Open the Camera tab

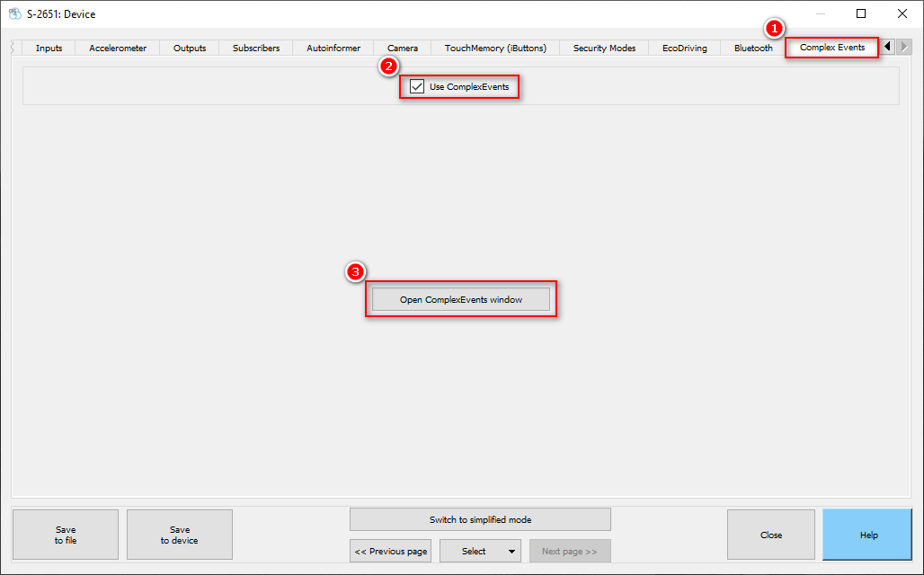tap(403, 49)
